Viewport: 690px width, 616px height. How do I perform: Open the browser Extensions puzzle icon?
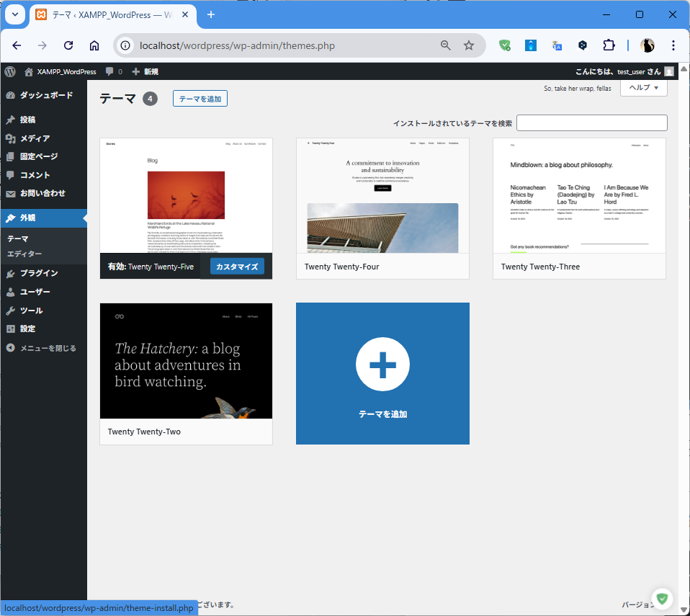[609, 45]
